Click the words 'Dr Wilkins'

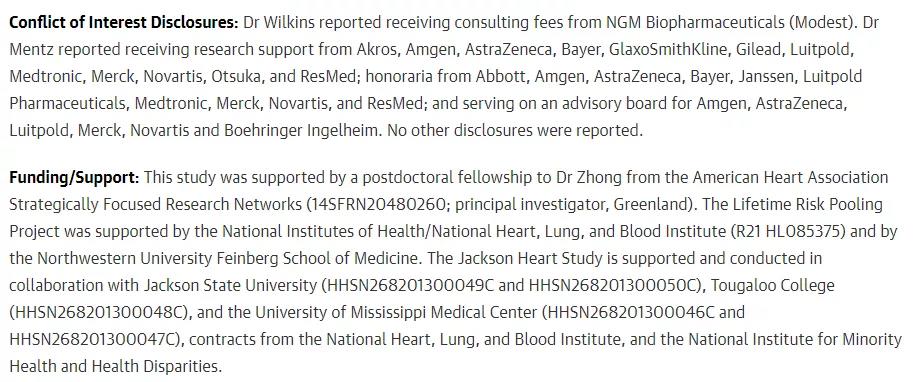point(280,23)
